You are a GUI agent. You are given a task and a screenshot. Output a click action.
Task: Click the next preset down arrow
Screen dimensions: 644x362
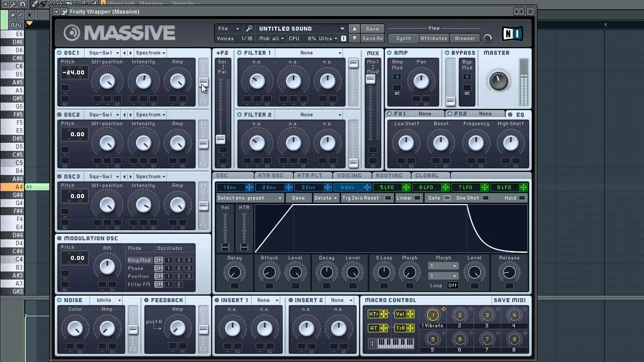[354, 38]
